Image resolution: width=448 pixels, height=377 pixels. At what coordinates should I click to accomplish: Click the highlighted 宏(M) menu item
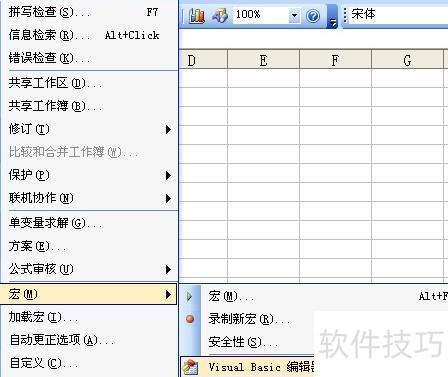point(89,294)
